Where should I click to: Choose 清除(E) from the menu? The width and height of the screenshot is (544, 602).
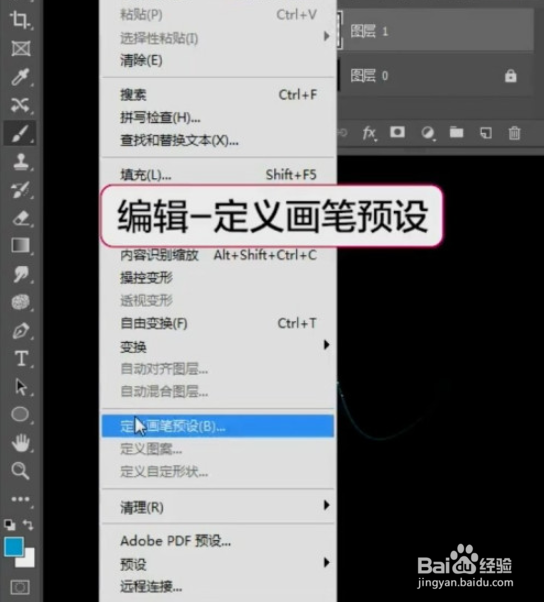coord(218,60)
